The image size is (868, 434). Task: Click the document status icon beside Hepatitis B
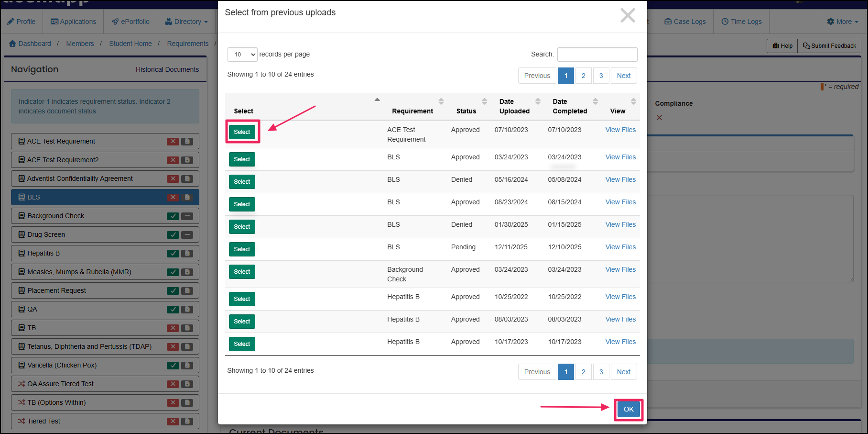point(186,253)
